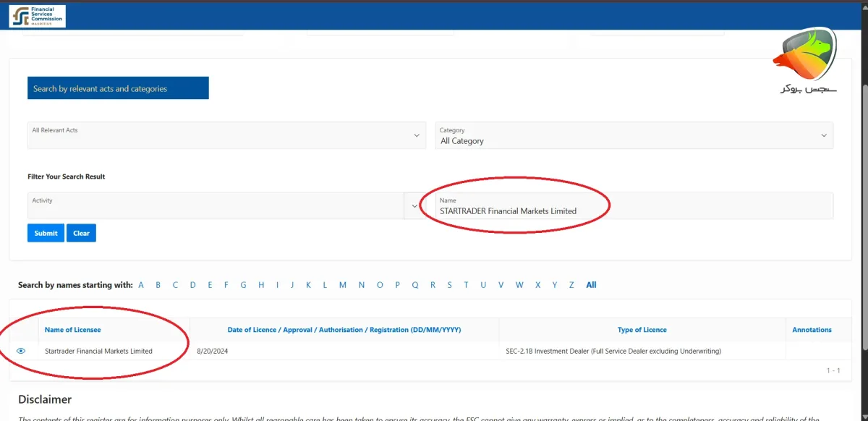Viewport: 868px width, 421px height.
Task: Click the Name input field
Action: coord(634,205)
